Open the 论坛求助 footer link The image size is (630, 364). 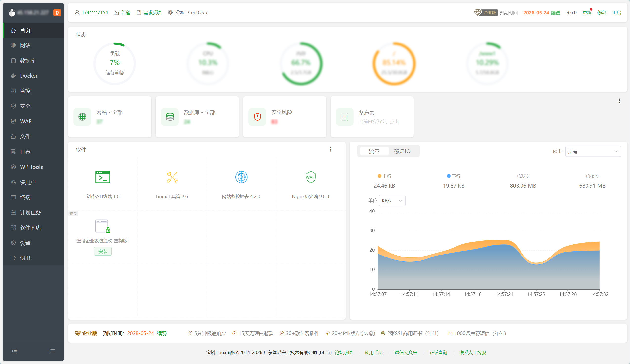[x=344, y=352]
